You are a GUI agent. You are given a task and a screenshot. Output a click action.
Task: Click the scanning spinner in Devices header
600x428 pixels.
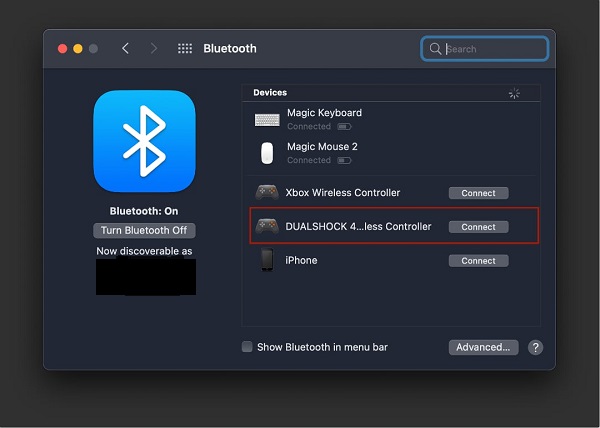514,93
